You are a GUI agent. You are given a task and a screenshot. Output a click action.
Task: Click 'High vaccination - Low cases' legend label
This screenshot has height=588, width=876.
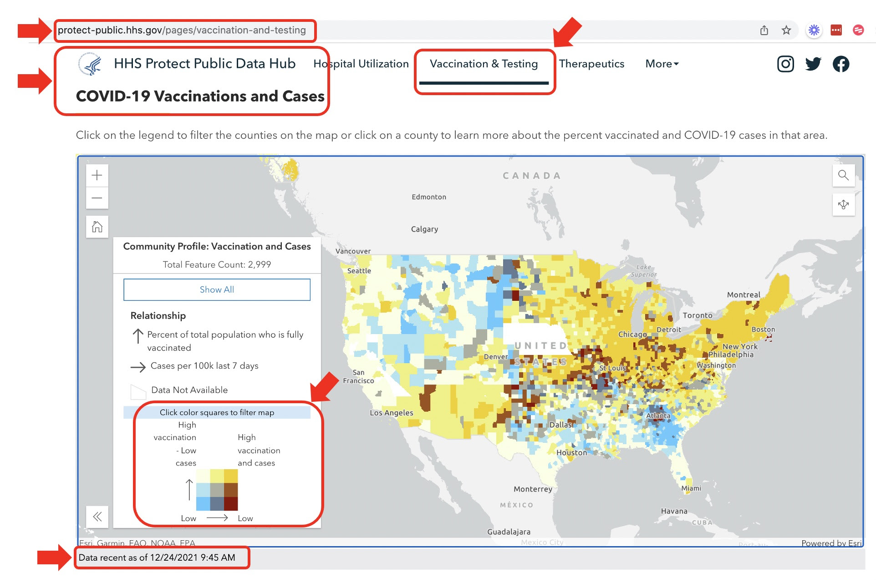point(175,444)
